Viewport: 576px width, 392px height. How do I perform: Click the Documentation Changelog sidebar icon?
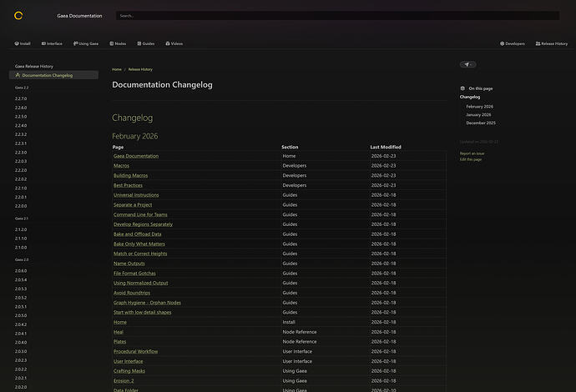pos(18,75)
